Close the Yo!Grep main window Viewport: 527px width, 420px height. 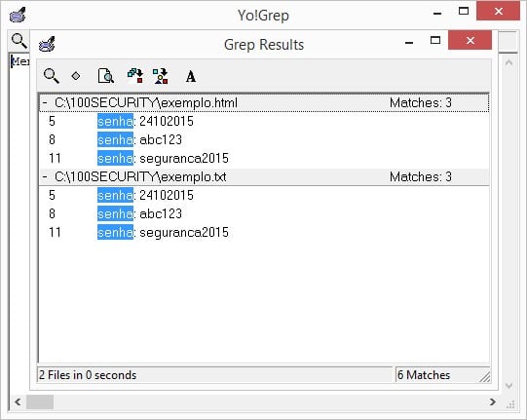(498, 11)
